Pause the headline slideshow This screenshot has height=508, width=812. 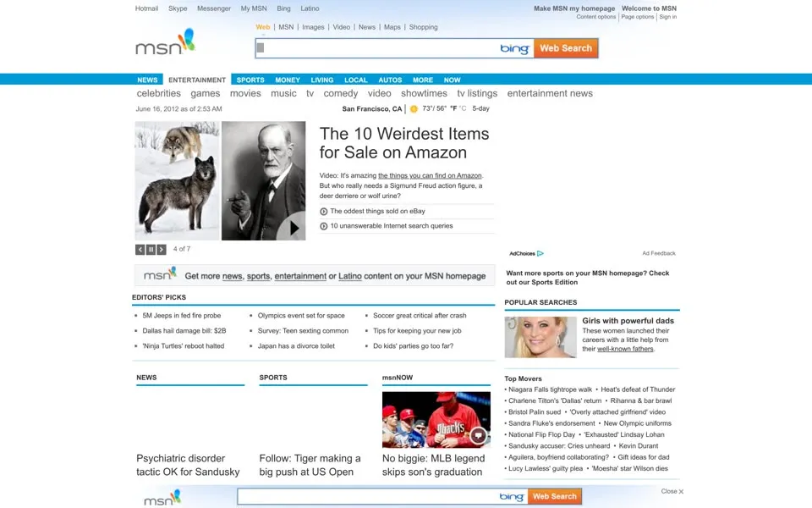[x=151, y=249]
